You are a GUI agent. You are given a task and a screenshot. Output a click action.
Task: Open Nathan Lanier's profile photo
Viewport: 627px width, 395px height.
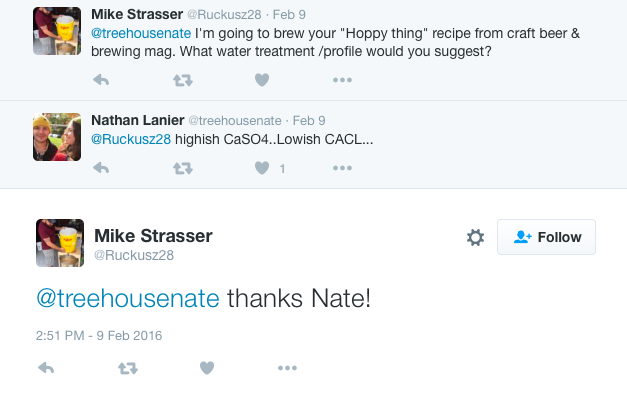(x=57, y=137)
